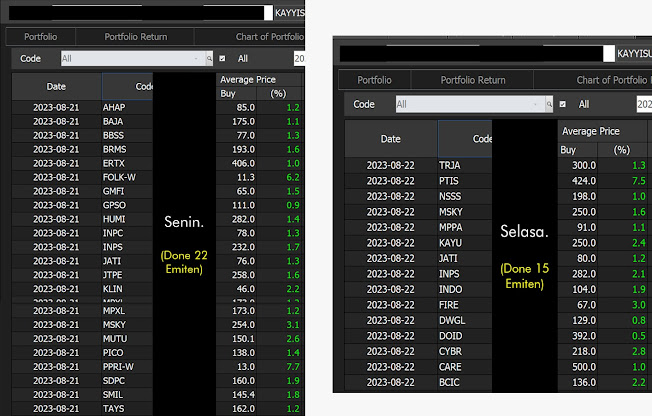Select the PTIS row code cell
The height and width of the screenshot is (416, 652).
coord(465,181)
